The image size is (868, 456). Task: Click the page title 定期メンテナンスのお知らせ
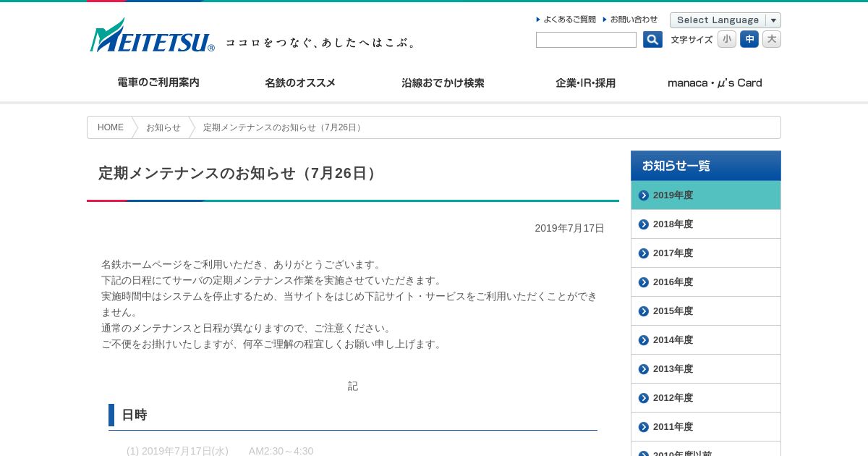pos(239,174)
